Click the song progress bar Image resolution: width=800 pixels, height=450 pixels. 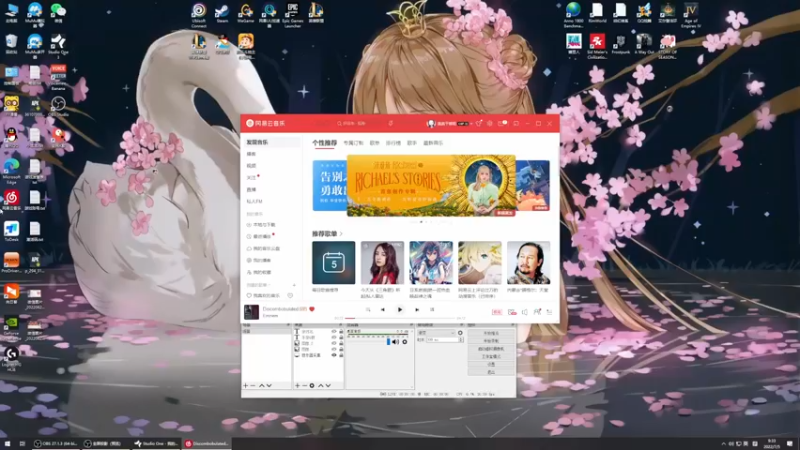click(x=399, y=318)
